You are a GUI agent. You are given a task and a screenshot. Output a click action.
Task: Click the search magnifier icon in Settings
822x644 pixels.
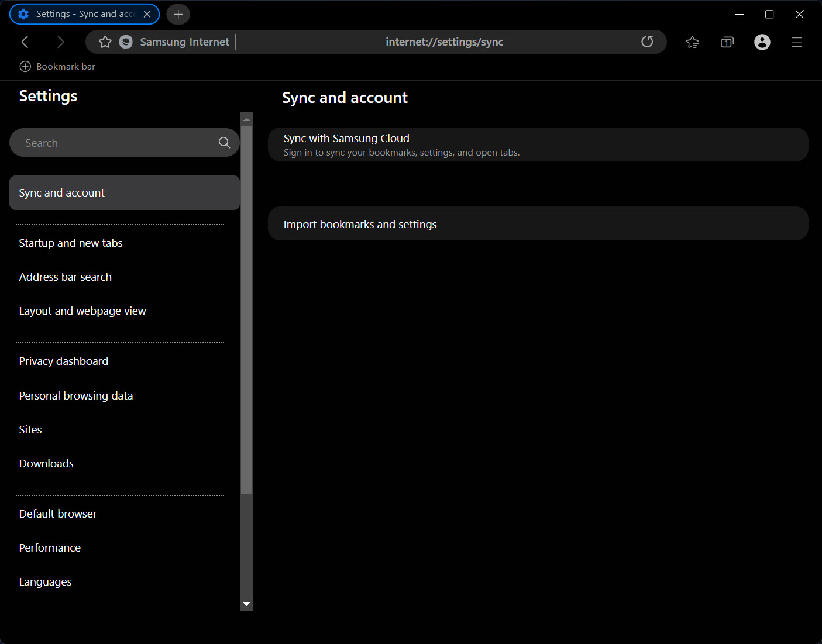[x=224, y=143]
